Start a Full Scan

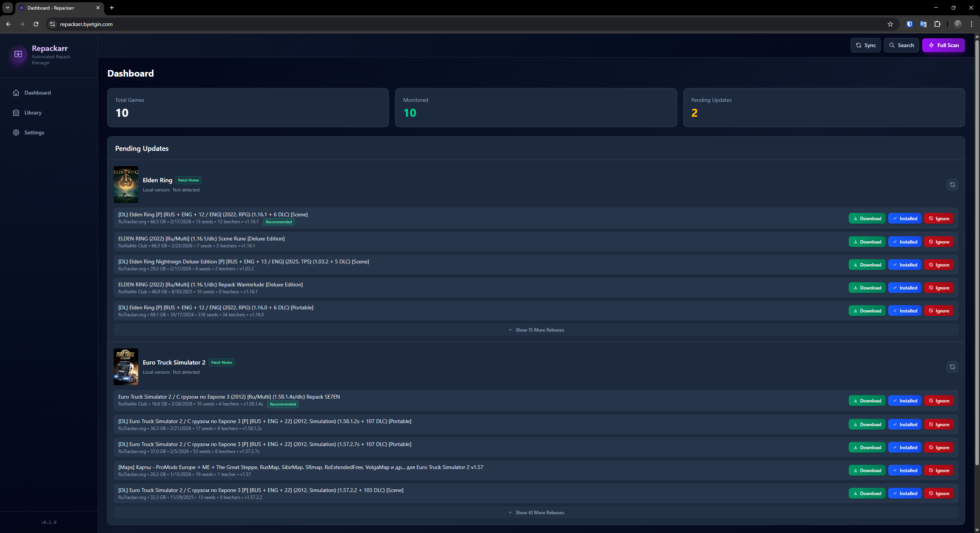point(943,45)
